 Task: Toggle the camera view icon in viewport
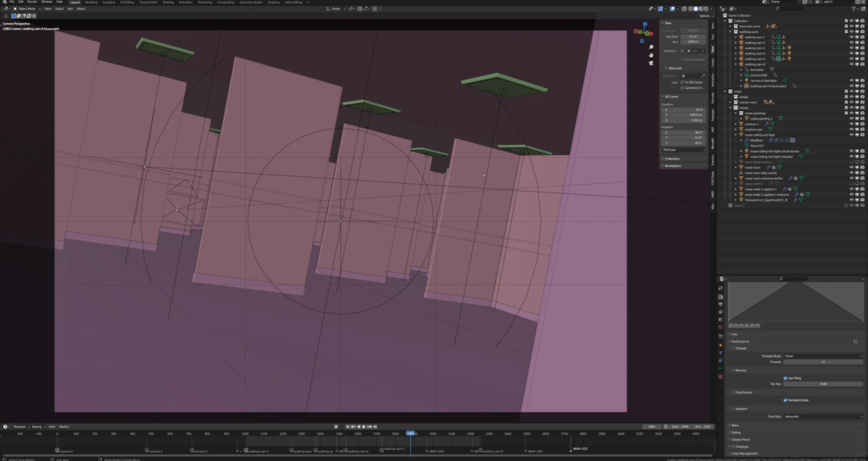pyautogui.click(x=651, y=63)
